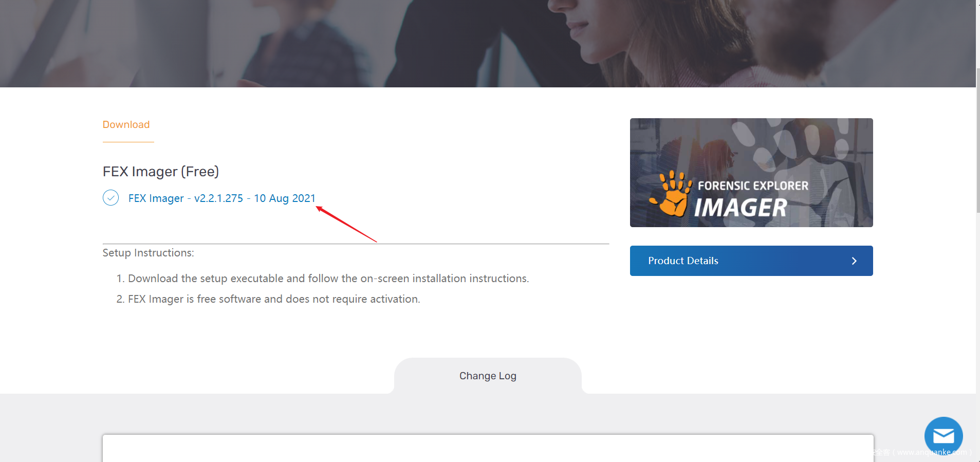Image resolution: width=980 pixels, height=462 pixels.
Task: Click the white IMAGER text in banner
Action: (x=741, y=208)
